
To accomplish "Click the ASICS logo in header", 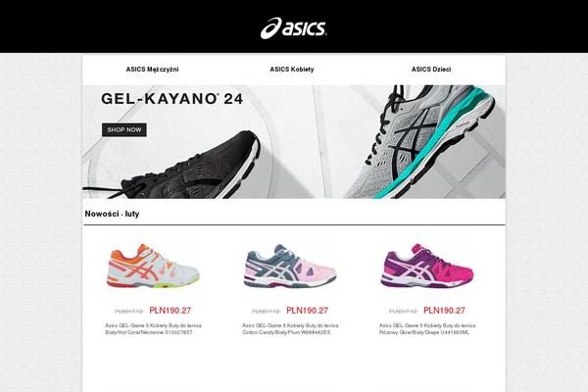I will click(294, 28).
